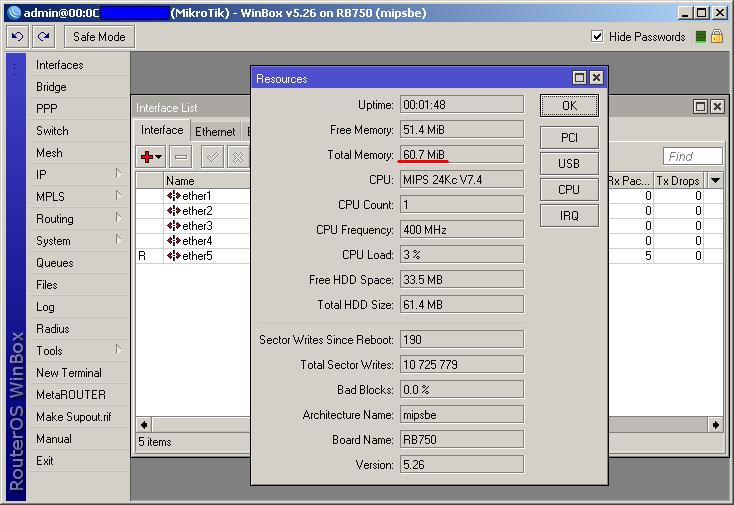Open the PPP menu item
This screenshot has width=734, height=505.
click(x=47, y=109)
